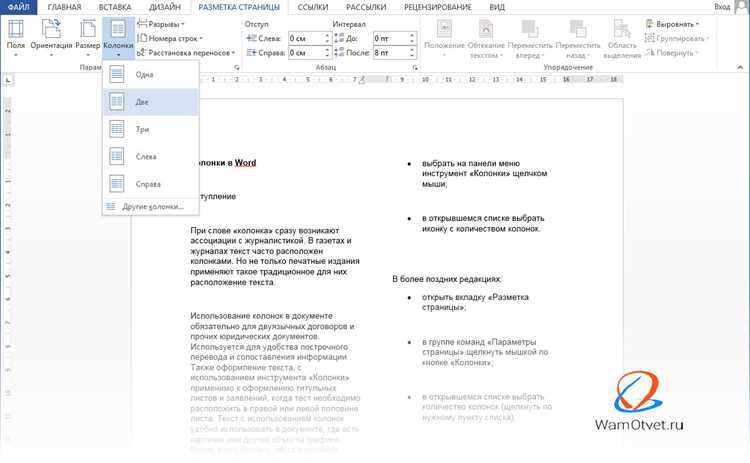This screenshot has width=750, height=463.
Task: Choose the Справа right-column option
Action: (151, 184)
